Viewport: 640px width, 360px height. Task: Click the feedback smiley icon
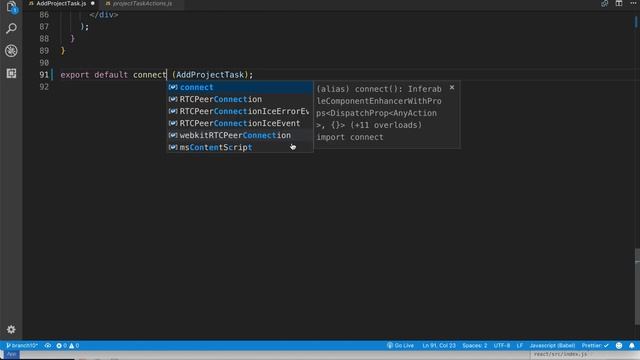(x=619, y=345)
